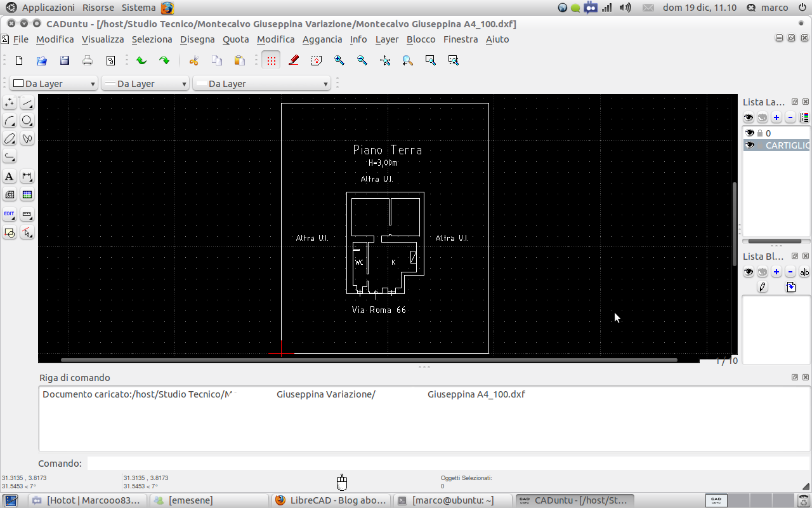812x508 pixels.
Task: Click inside the Comando input field
Action: tap(254, 463)
